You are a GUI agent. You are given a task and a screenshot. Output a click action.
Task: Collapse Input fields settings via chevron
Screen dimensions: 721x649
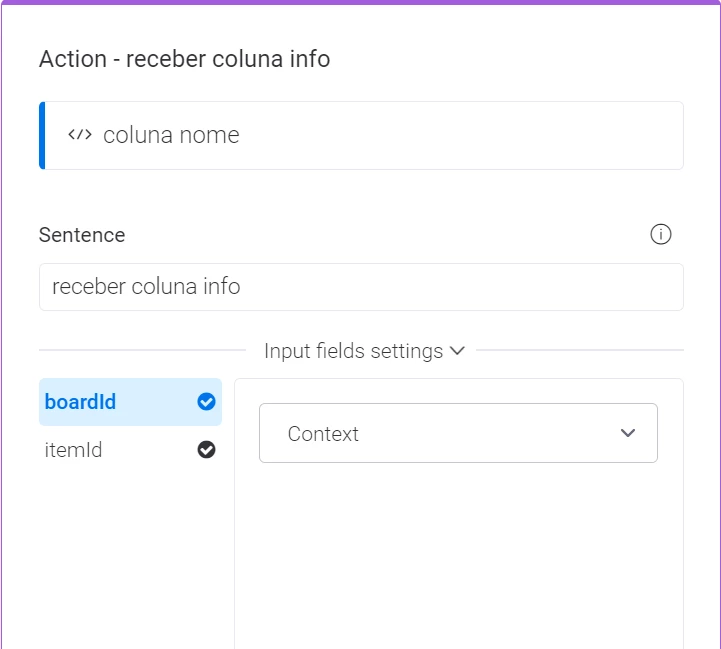[x=457, y=351]
